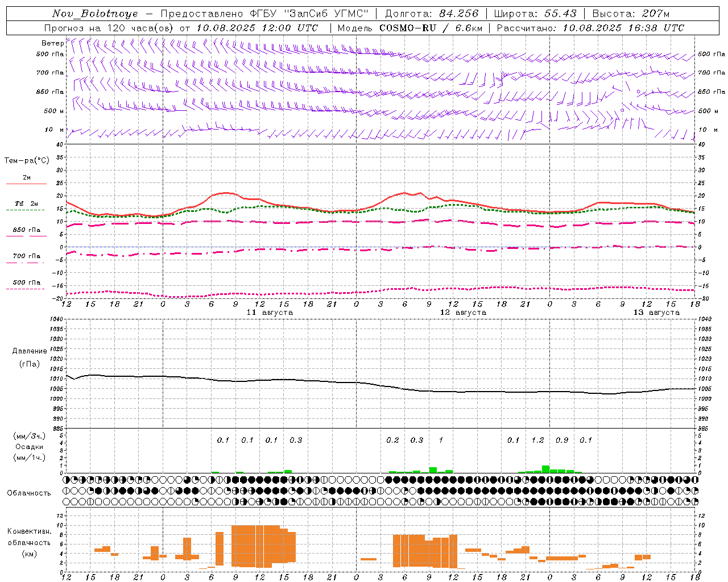Click the 3-hour precipitation value 1 on 12 августа
This screenshot has width=728, height=582.
(x=441, y=440)
